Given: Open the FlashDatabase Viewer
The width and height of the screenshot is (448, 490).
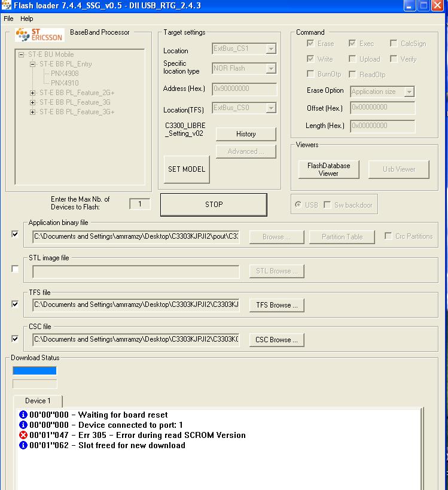Looking at the screenshot, I should 328,169.
